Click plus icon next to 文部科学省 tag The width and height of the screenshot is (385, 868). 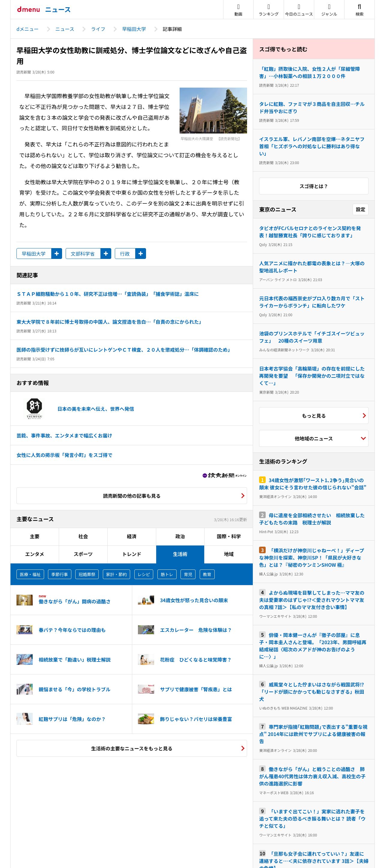pos(106,254)
